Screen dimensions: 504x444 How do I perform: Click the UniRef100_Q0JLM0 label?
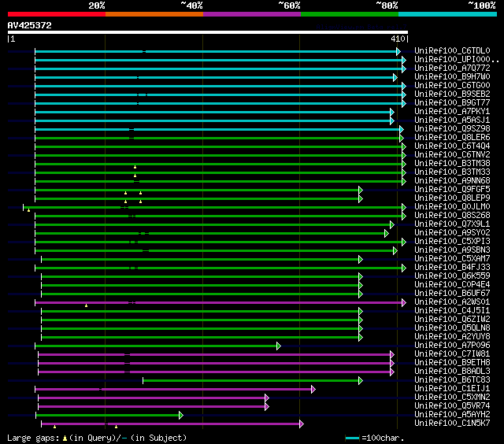[452, 207]
